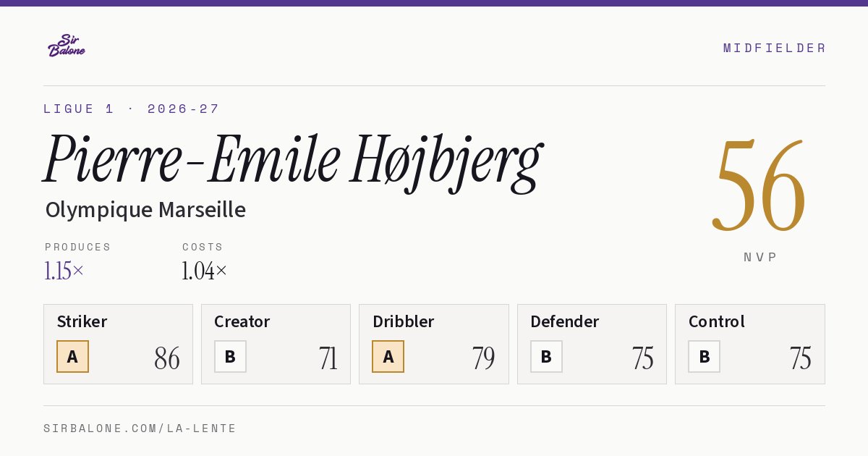Click the Ligue 1 2026-27 season label

[x=131, y=109]
